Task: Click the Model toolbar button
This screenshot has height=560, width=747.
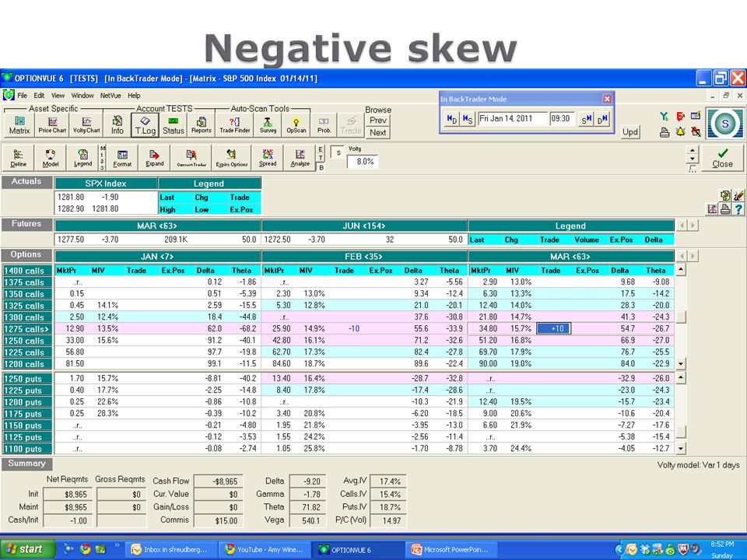Action: [51, 158]
